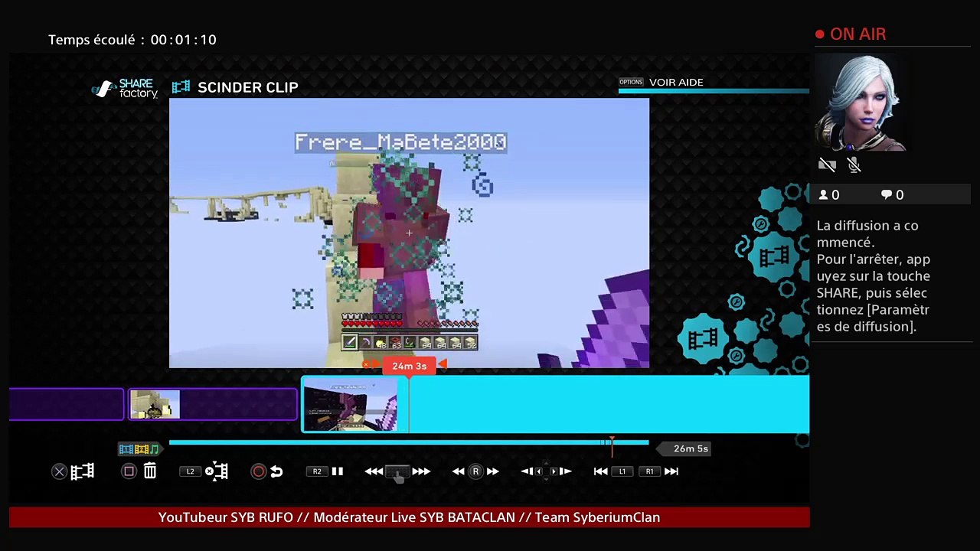Image resolution: width=980 pixels, height=551 pixels.
Task: Open help via OPTIONS button
Action: coord(631,82)
